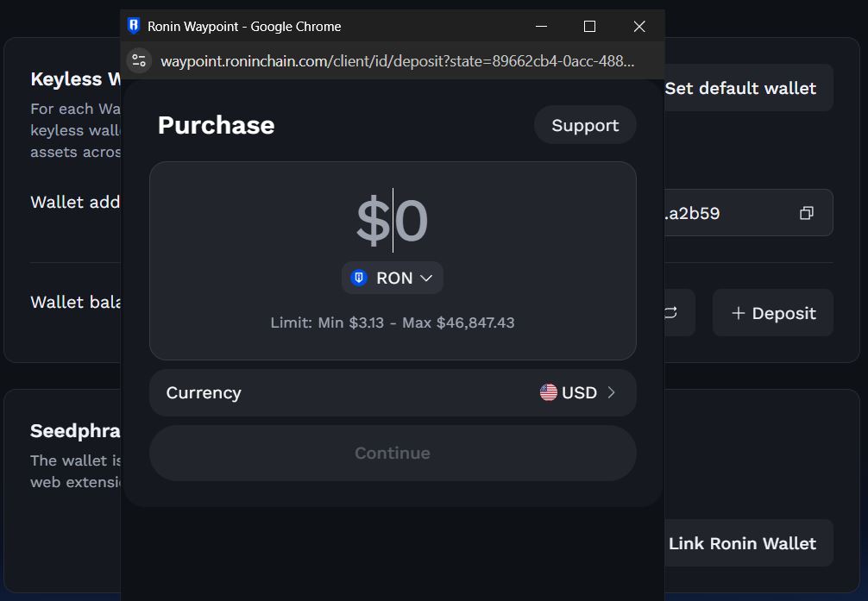Select the waypoint.roninchain.com URL in address bar
868x601 pixels.
click(398, 61)
